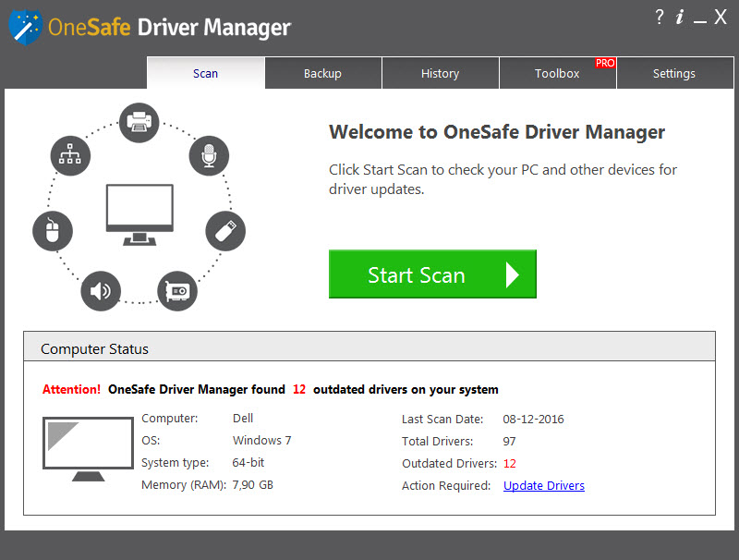Click the red PRO badge on Toolbox
The height and width of the screenshot is (560, 739).
coord(605,63)
